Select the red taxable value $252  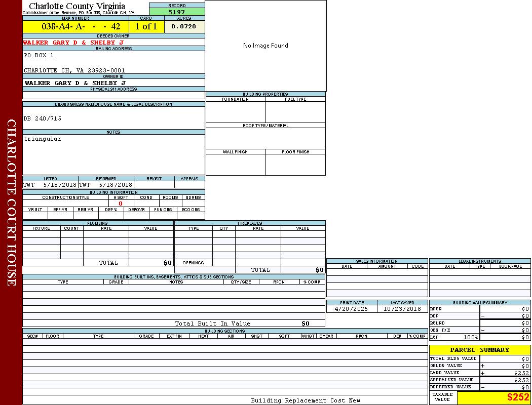click(x=518, y=397)
